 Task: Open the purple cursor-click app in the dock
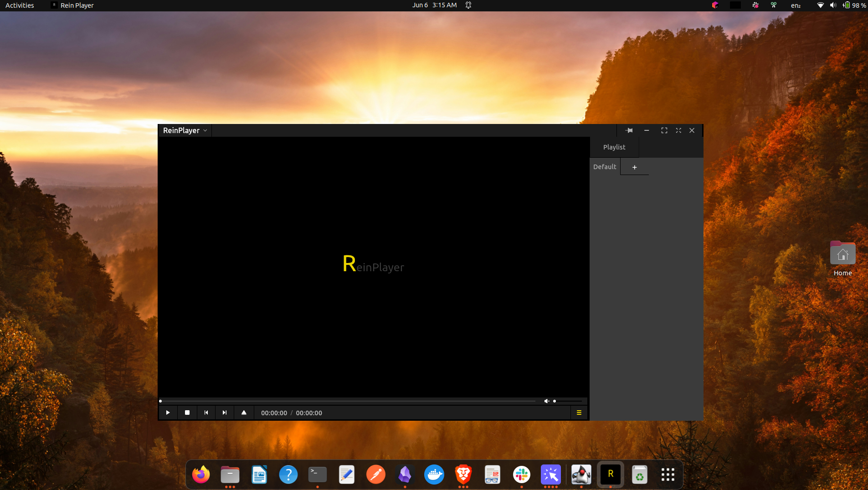pos(551,475)
